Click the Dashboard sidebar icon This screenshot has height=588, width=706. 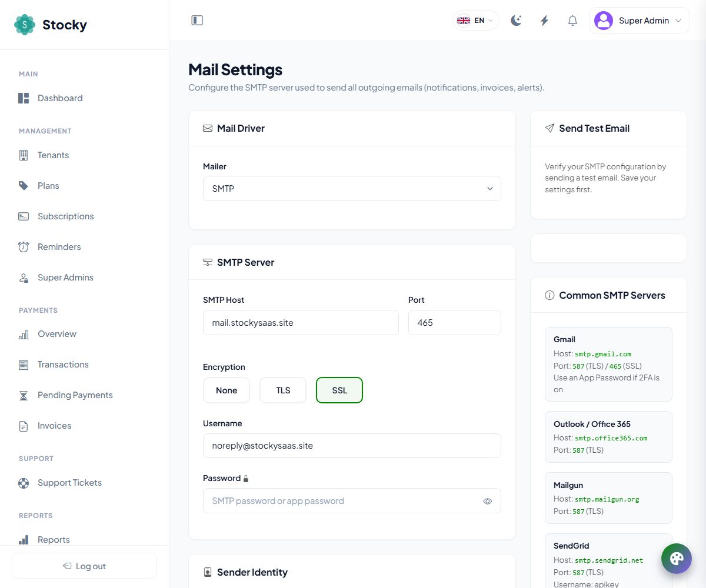tap(24, 98)
